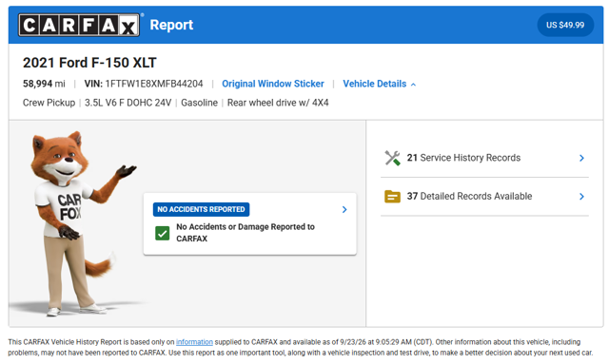Screen dimensions: 609x364
Task: Collapse the Vehicle Details chevron
Action: tap(413, 85)
